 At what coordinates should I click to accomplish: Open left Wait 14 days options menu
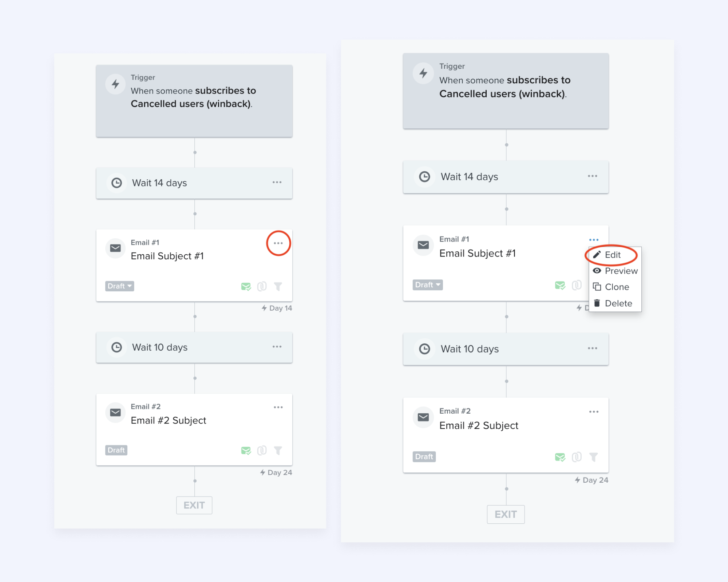pos(277,182)
